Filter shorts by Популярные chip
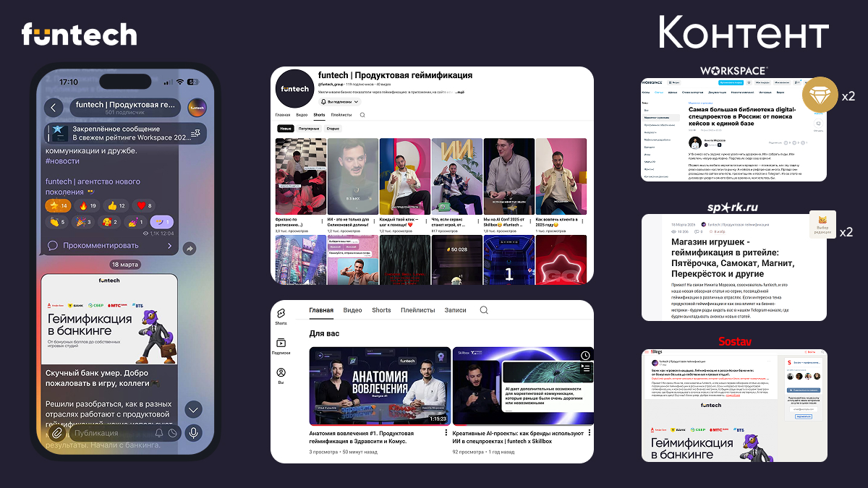This screenshot has height=488, width=868. tap(310, 128)
